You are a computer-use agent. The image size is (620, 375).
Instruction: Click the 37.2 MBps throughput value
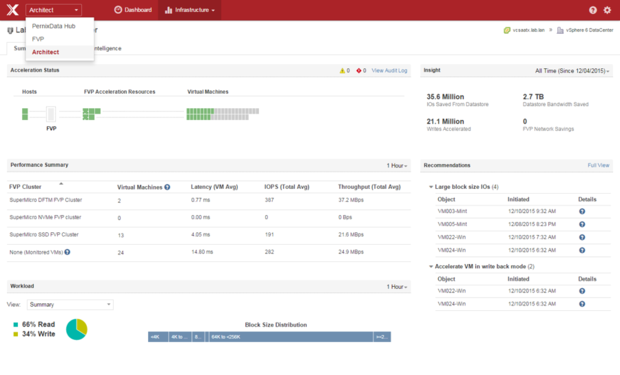(351, 200)
